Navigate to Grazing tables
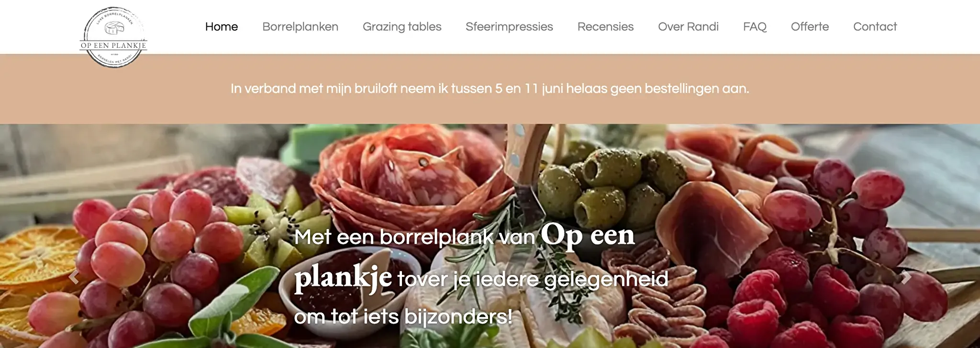980x348 pixels. coord(402,27)
